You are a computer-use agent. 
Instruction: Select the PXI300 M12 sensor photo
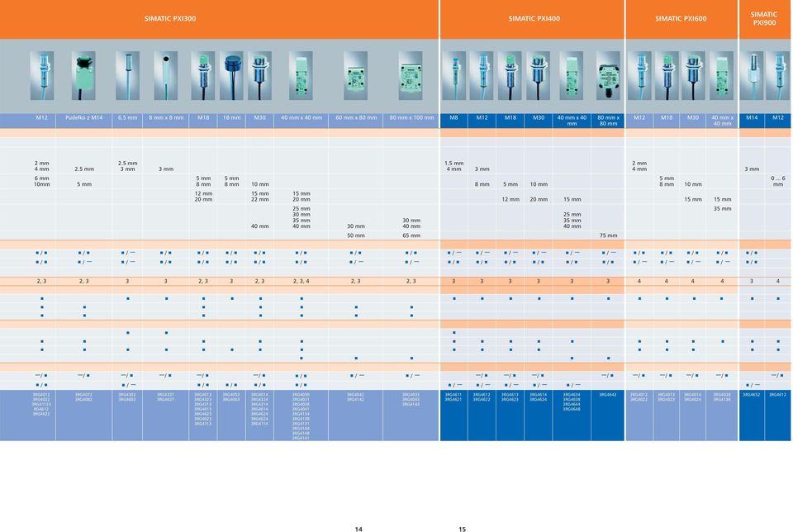(42, 75)
